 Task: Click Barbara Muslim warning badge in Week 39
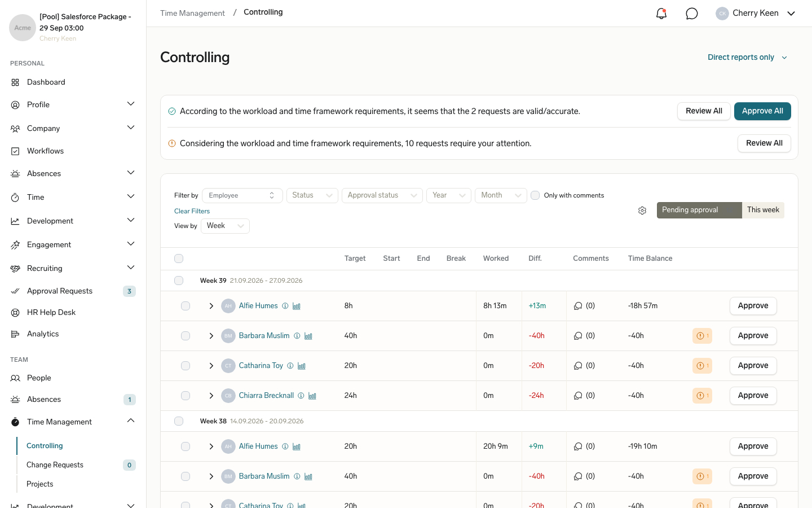tap(702, 336)
